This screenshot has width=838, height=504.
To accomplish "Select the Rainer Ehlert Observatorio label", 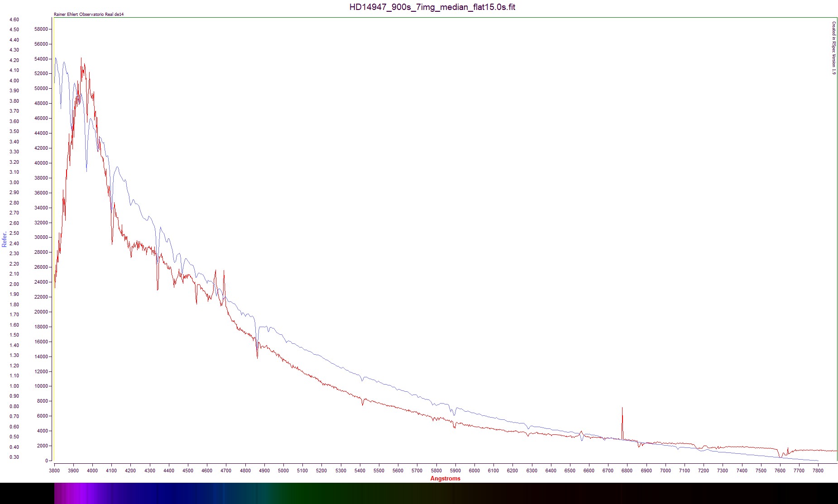I will click(x=89, y=14).
